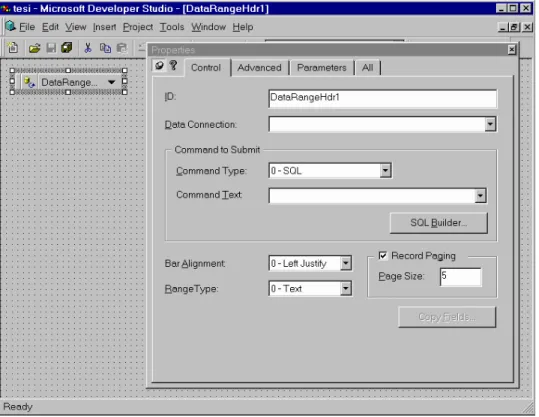Open the Bar Alignment dropdown
Screen dimensions: 539x417
[x=345, y=264]
